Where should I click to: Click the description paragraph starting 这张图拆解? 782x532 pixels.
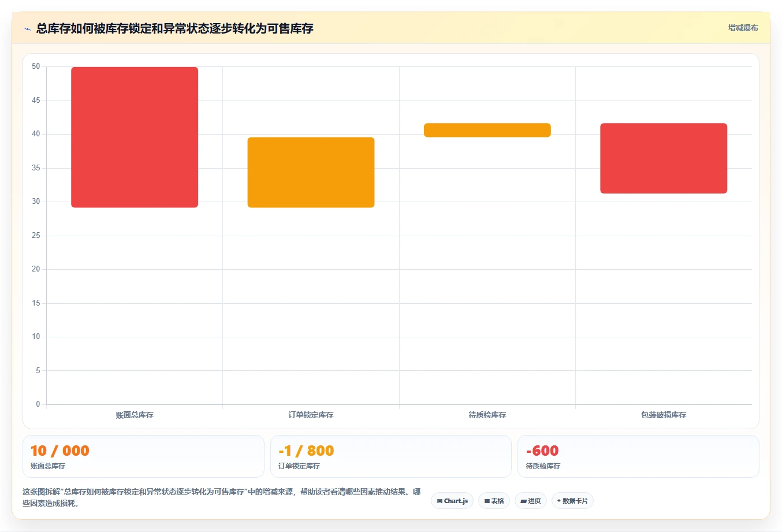222,497
